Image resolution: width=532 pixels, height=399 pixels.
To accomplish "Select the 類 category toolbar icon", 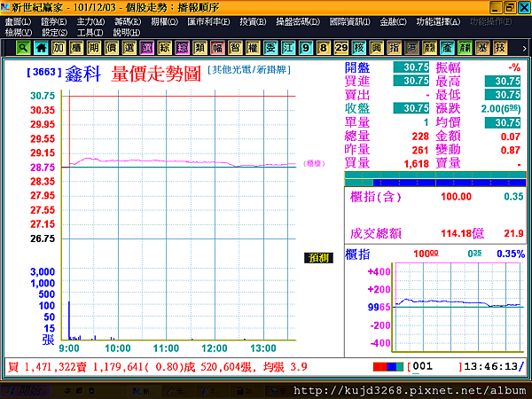I will 199,48.
